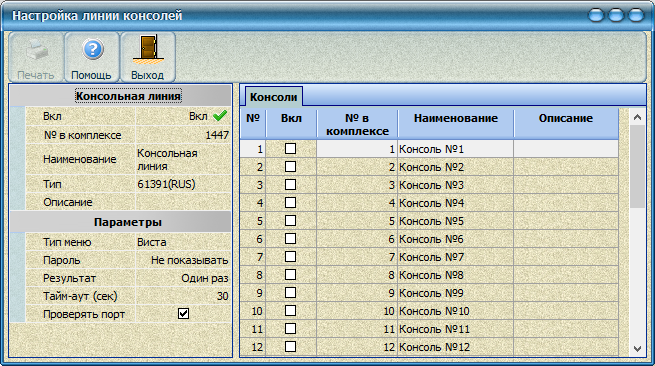Click the Вкл column header

(291, 123)
